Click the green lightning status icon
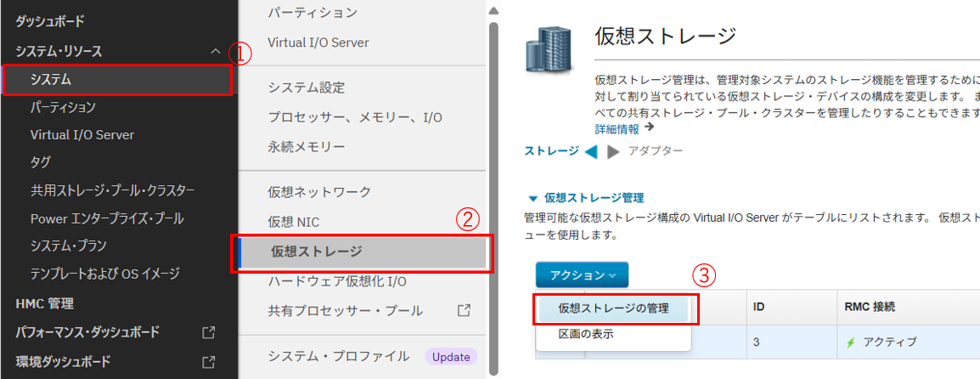980x379 pixels. [850, 342]
